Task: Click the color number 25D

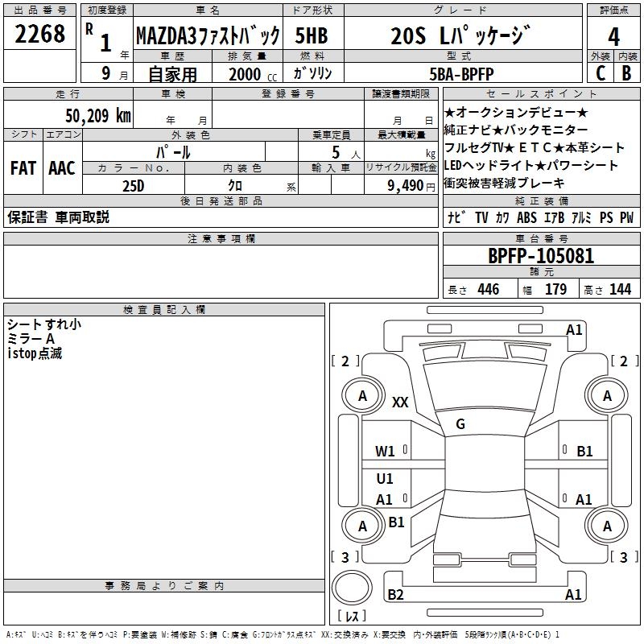Action: point(133,186)
